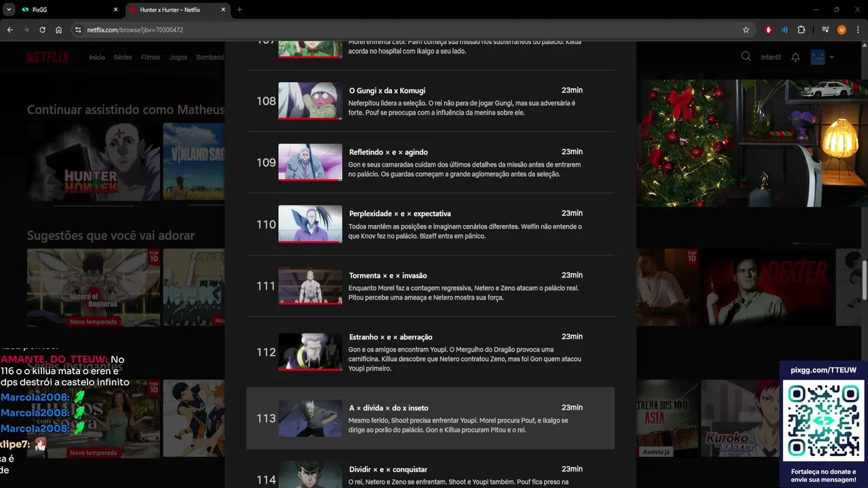Play episode 108 O Gungi x da x Komugi
The width and height of the screenshot is (868, 488).
(310, 100)
